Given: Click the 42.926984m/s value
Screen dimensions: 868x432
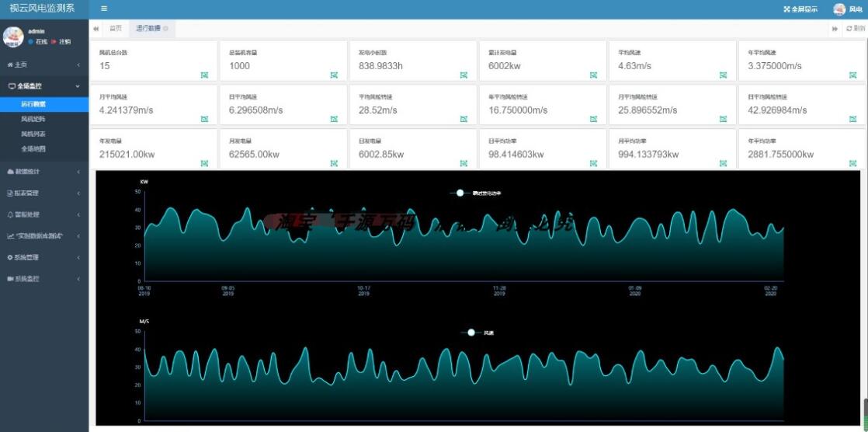Looking at the screenshot, I should [x=777, y=110].
